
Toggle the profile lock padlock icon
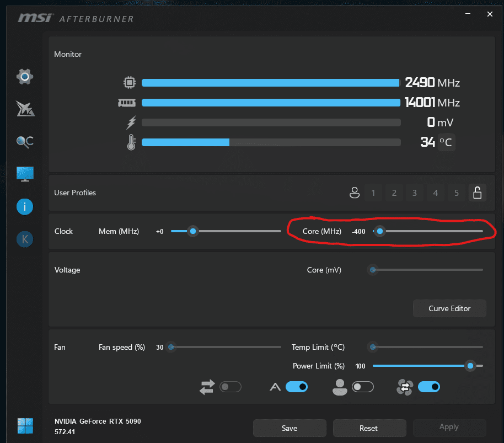[x=478, y=193]
